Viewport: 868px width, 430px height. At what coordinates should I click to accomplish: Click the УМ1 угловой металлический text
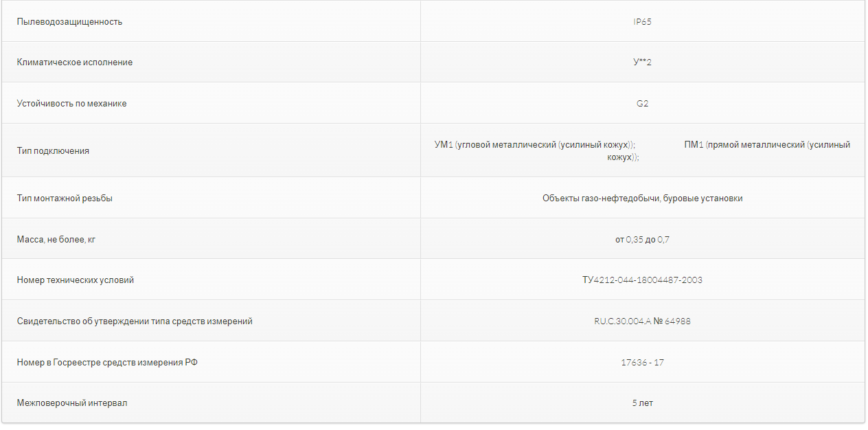click(x=535, y=145)
